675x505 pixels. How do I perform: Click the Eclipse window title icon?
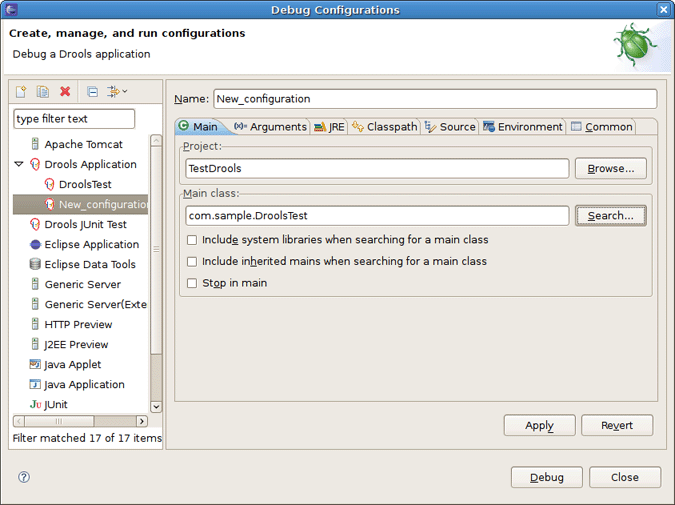[x=10, y=9]
